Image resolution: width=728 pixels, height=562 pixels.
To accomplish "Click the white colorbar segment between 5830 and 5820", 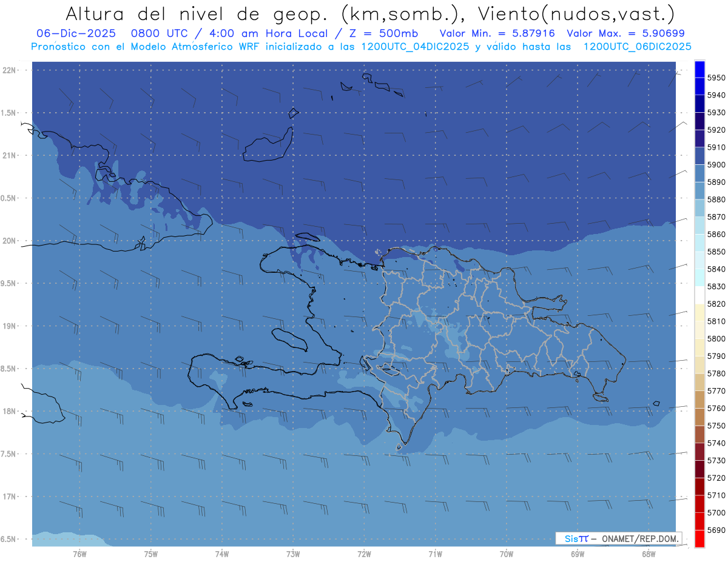I will pos(699,295).
